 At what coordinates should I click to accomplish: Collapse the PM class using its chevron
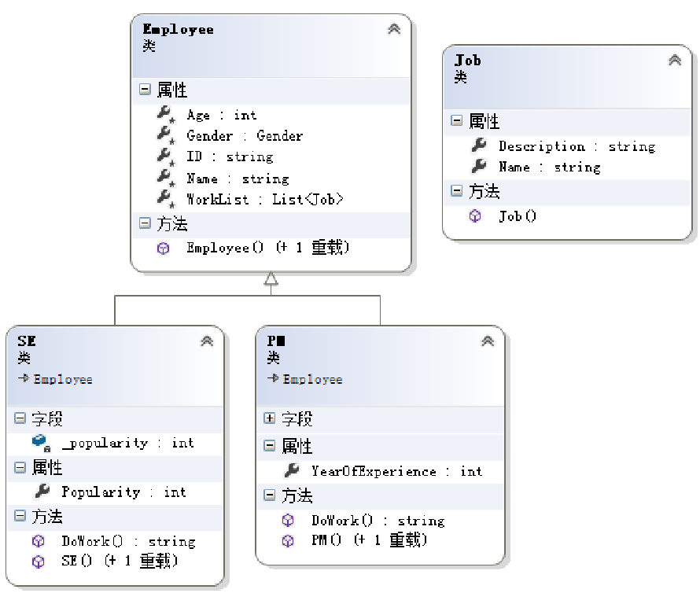tap(488, 341)
